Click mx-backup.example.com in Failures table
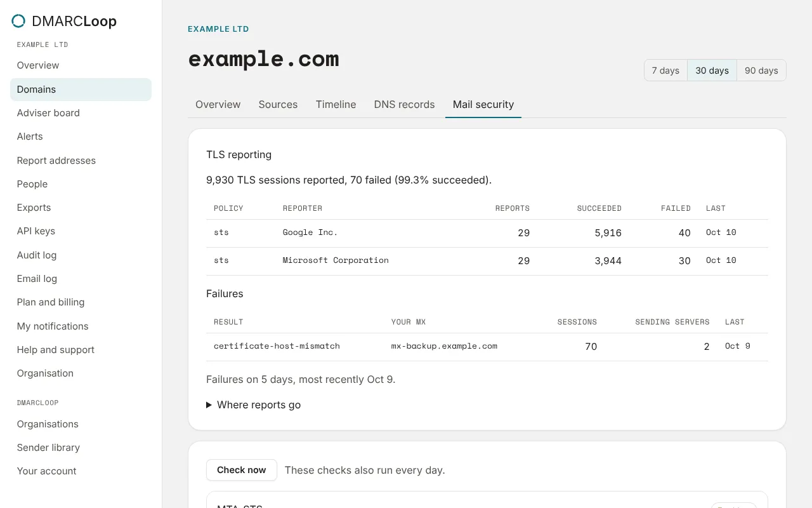 coord(444,346)
